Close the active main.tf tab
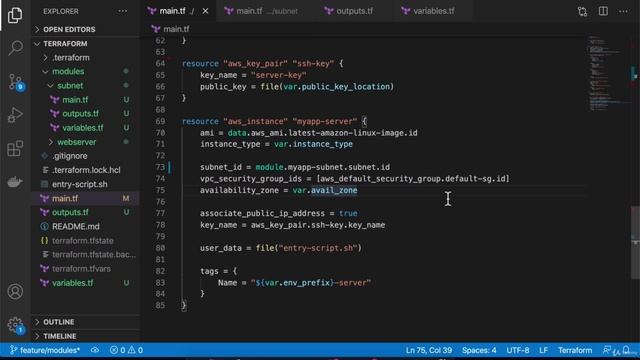 coord(205,11)
